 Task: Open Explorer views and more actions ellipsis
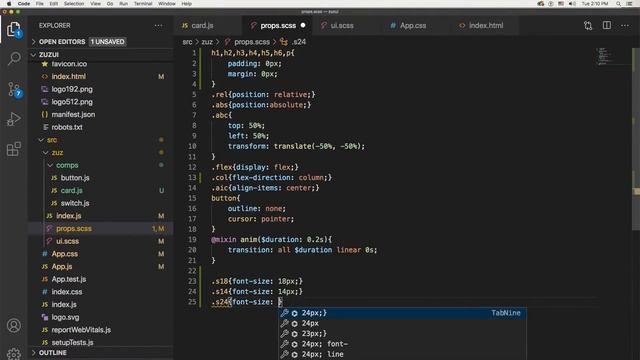pos(158,25)
